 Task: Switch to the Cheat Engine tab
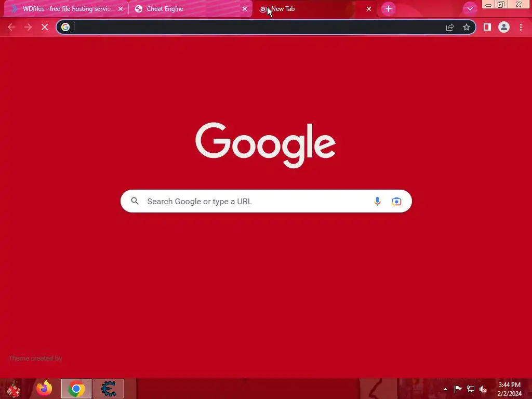[x=190, y=9]
